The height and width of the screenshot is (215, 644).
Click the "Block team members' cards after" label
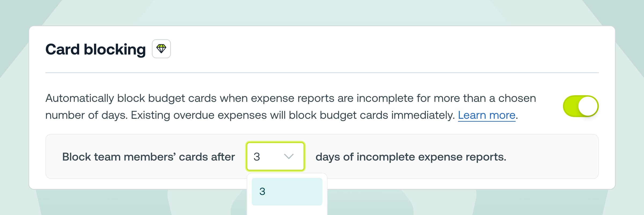(x=148, y=157)
